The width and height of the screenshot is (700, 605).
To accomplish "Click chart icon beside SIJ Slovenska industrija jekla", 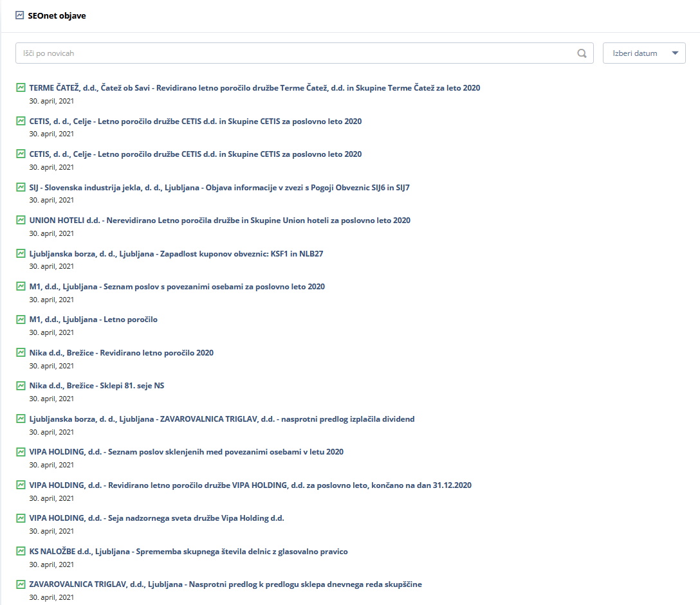I will 21,187.
